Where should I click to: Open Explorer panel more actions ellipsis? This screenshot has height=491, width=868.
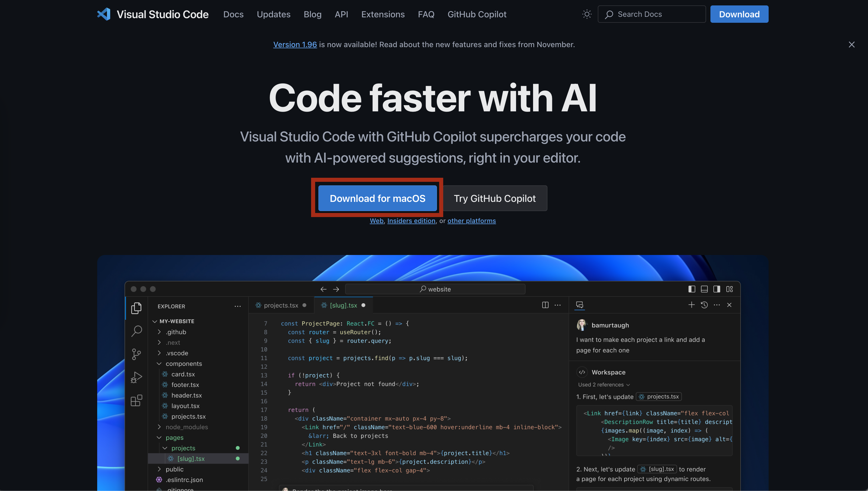pyautogui.click(x=237, y=306)
